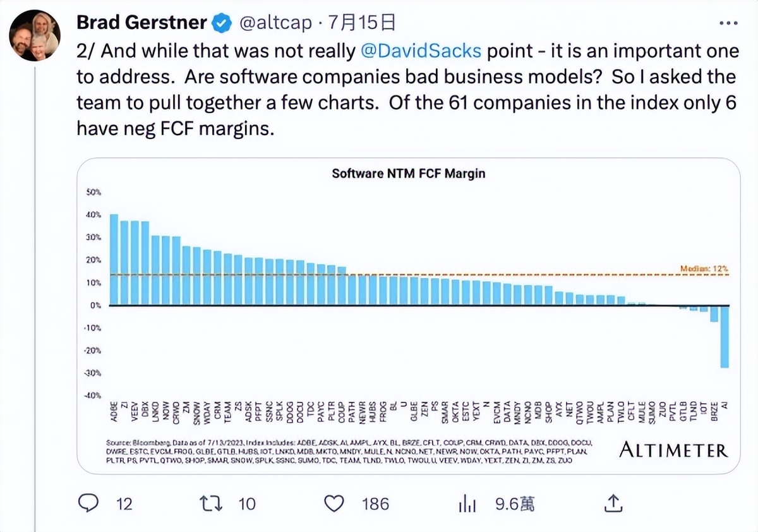Click the ADBE bar in chart
Viewport: 758px width, 532px height.
click(114, 260)
